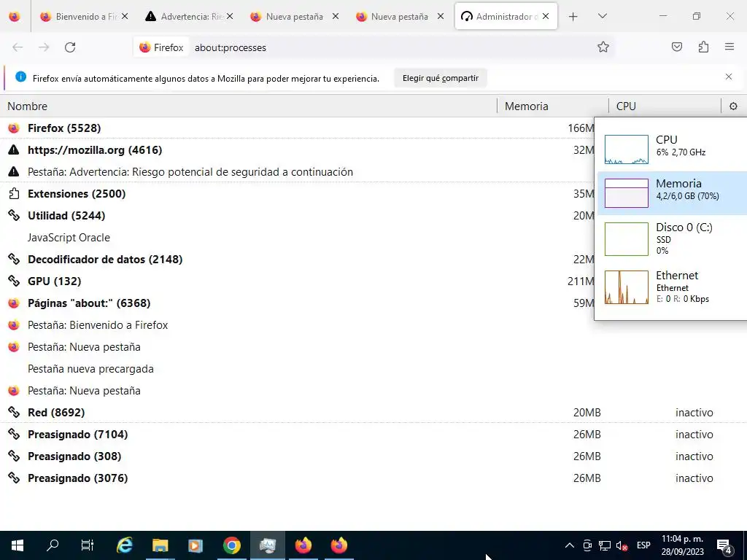747x560 pixels.
Task: Open the notification center icon
Action: coord(724,545)
